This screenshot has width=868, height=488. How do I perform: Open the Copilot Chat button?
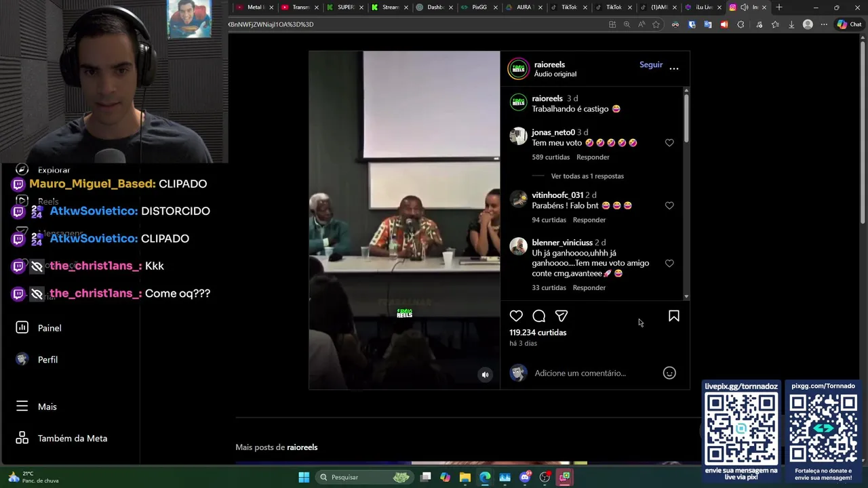coord(849,24)
